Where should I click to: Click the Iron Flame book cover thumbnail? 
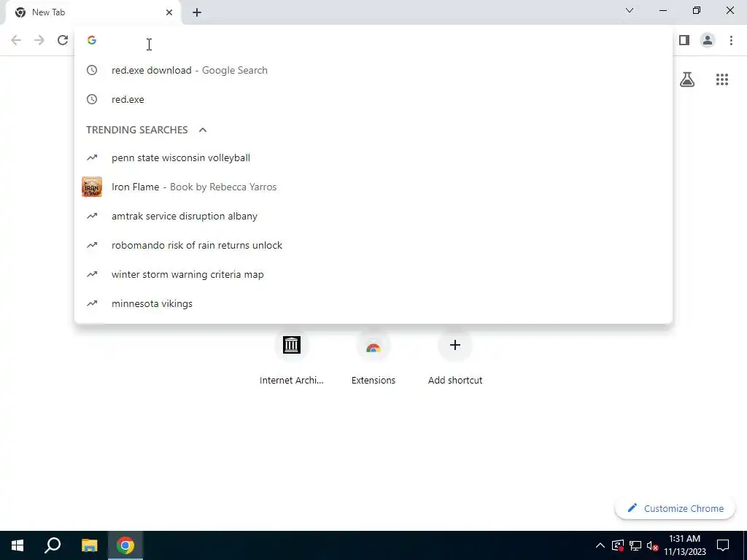point(92,187)
